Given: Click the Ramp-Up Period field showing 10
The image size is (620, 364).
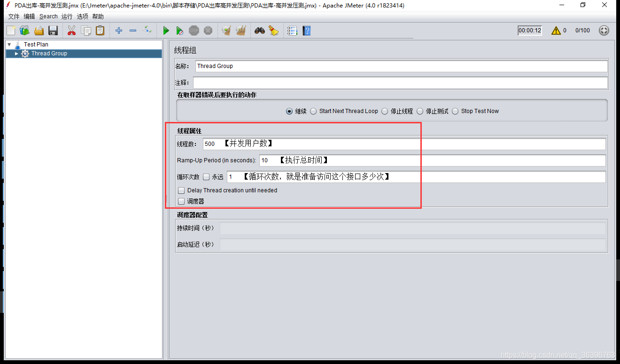Looking at the screenshot, I should (x=433, y=160).
